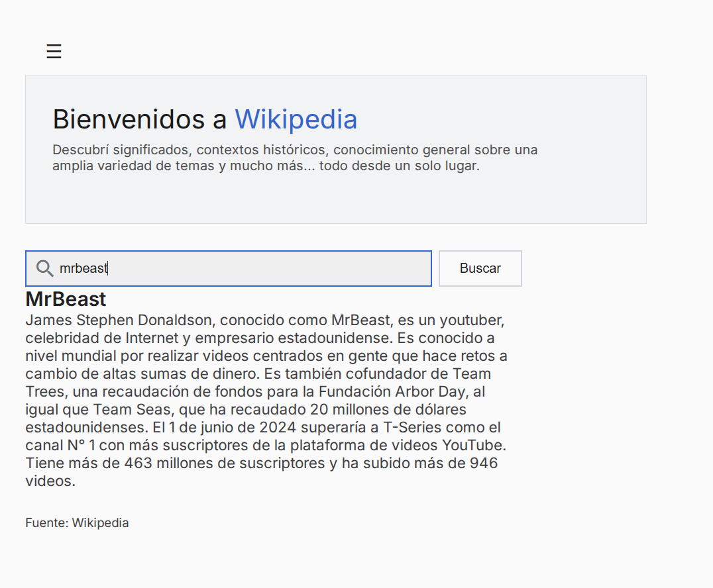
Task: Open the MrBeast article result
Action: 65,299
